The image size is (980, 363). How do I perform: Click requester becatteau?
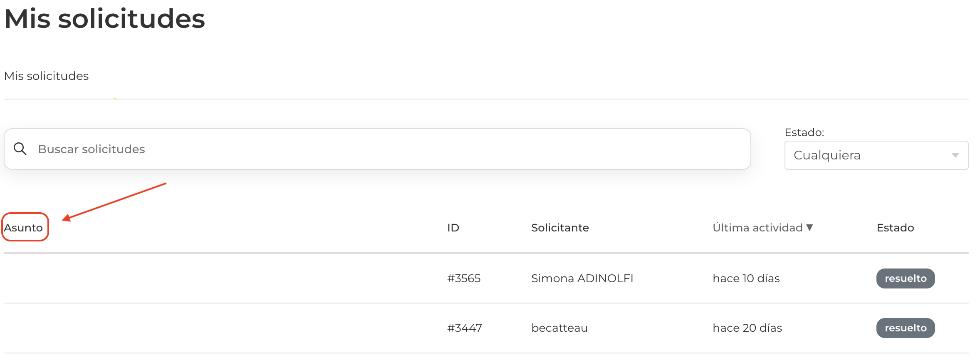(x=559, y=328)
